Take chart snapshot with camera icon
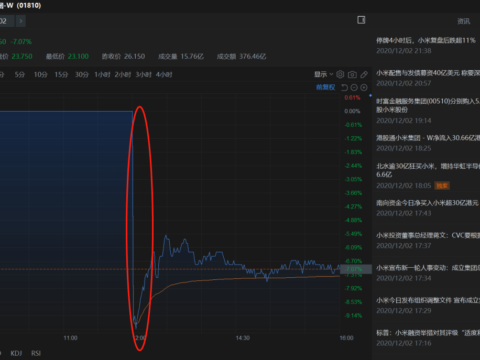Image resolution: width=480 pixels, height=360 pixels. pyautogui.click(x=352, y=75)
